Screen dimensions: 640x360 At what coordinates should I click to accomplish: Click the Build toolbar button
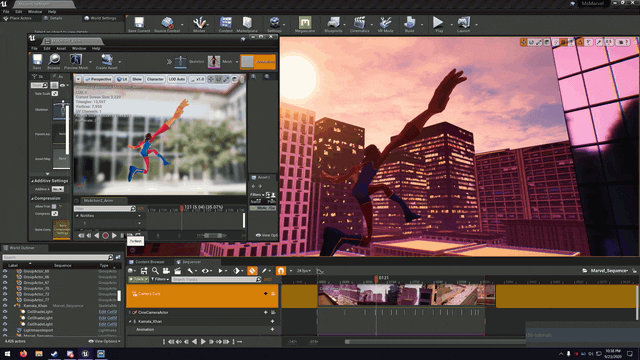(x=409, y=24)
